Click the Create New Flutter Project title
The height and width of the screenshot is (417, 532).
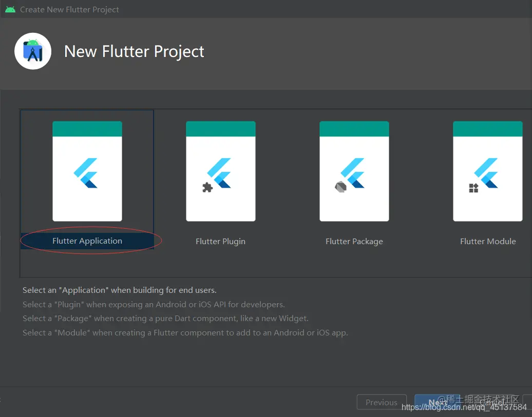(x=69, y=10)
